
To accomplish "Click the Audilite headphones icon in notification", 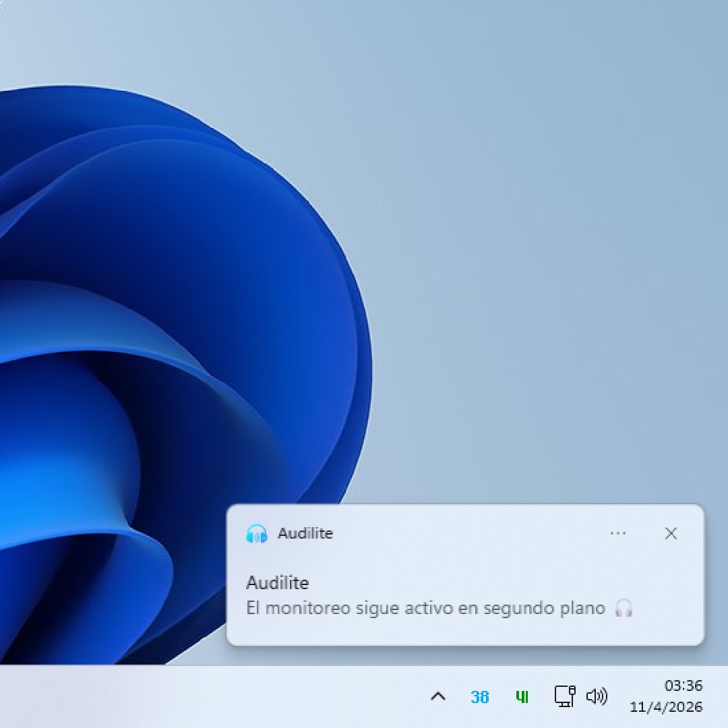I will pos(256,533).
